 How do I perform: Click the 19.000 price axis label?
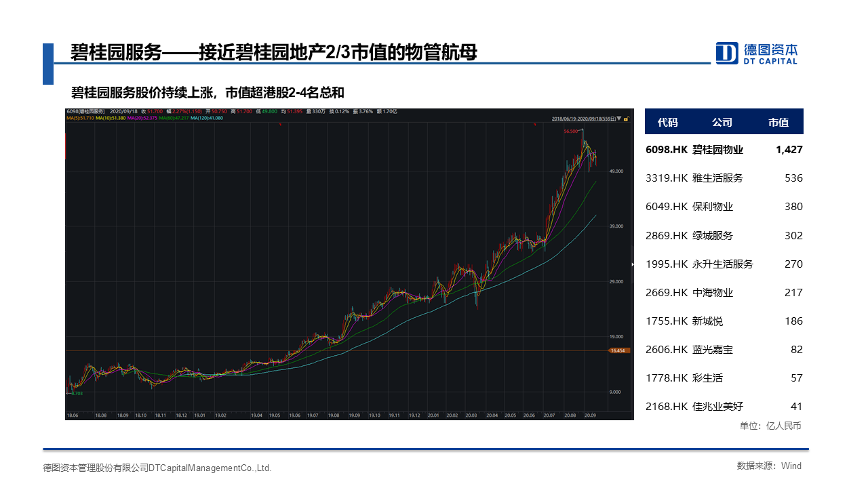(x=616, y=337)
